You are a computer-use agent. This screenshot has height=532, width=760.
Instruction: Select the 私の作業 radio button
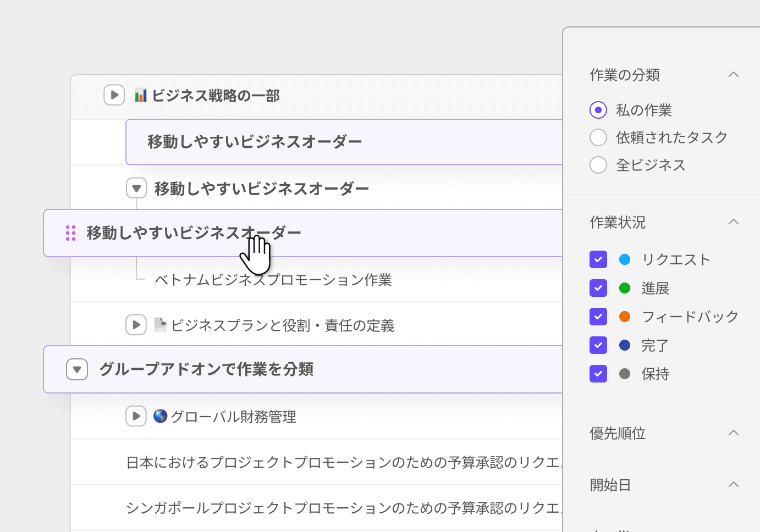pos(598,110)
